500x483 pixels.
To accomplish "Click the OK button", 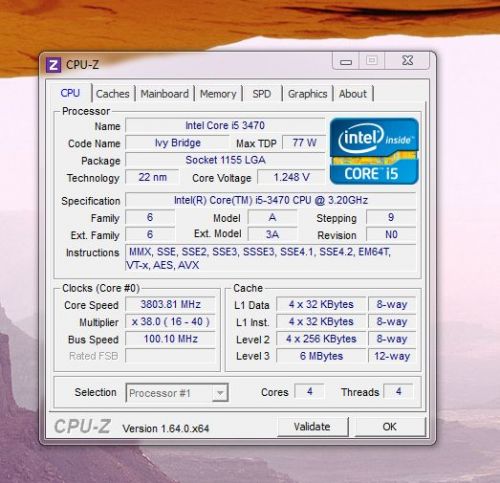I will (390, 426).
